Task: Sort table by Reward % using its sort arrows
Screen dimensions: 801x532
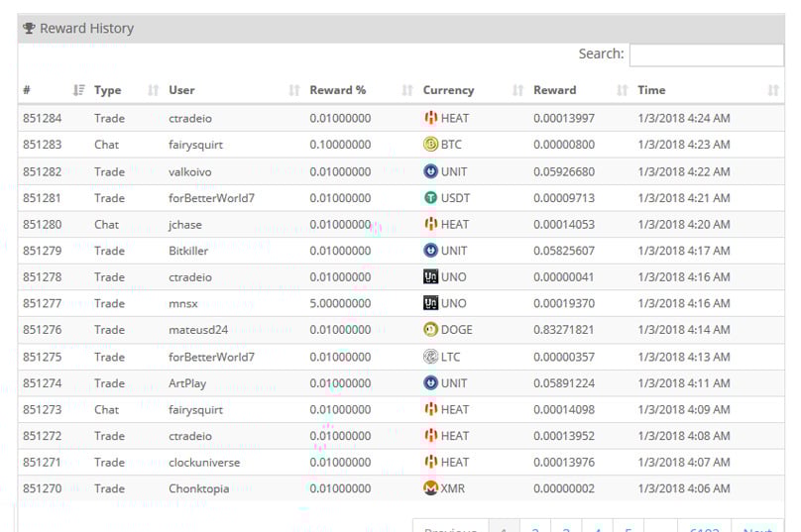Action: [407, 90]
